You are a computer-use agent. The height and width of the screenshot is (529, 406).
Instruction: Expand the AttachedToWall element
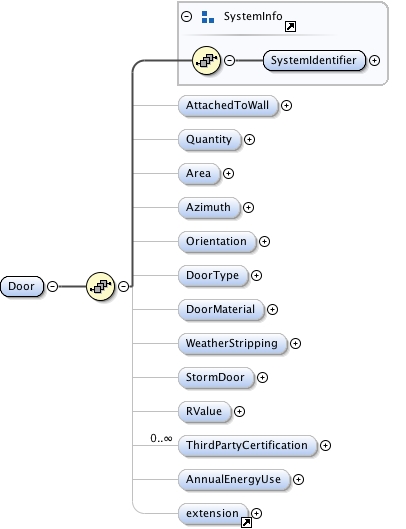pyautogui.click(x=286, y=106)
